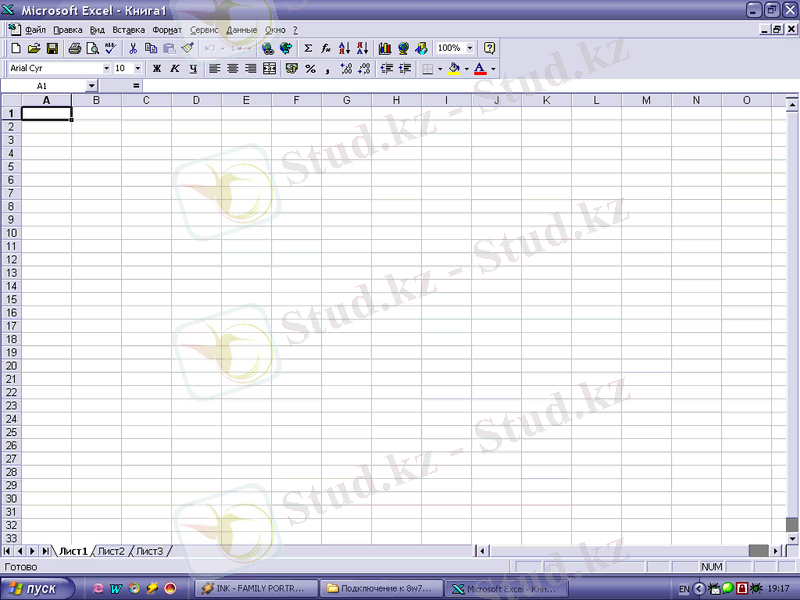Cut the selection with the scissors icon

click(133, 48)
